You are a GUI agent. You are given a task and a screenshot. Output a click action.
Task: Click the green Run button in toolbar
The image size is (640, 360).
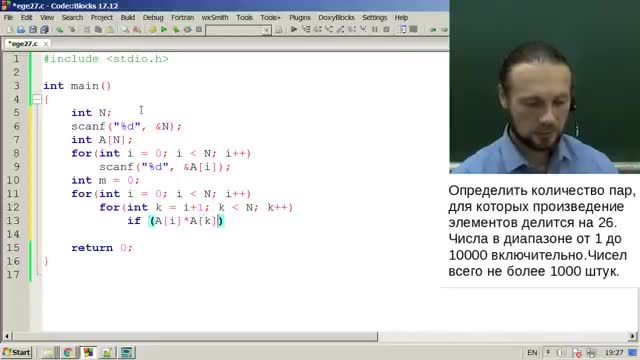tap(164, 29)
